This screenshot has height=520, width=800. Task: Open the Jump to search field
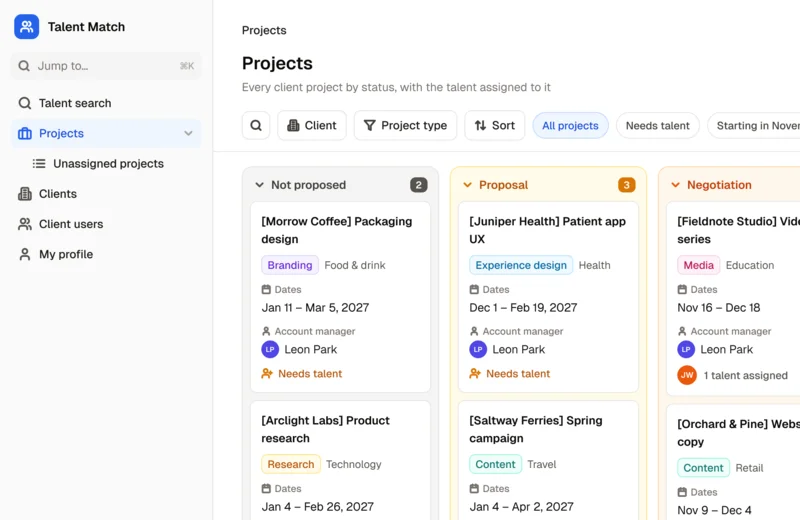106,66
